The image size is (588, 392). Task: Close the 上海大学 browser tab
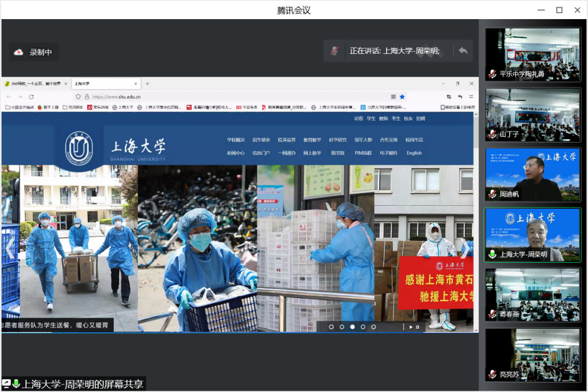click(136, 84)
